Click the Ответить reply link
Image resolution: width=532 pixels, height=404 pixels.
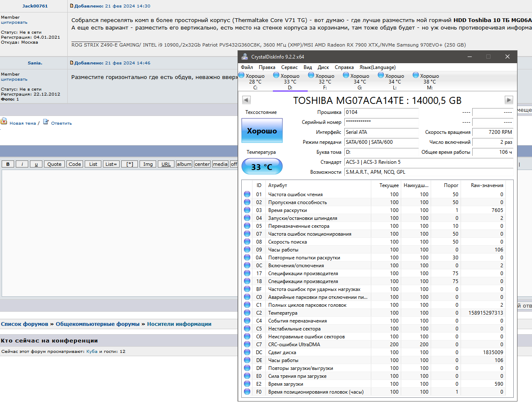tap(61, 123)
